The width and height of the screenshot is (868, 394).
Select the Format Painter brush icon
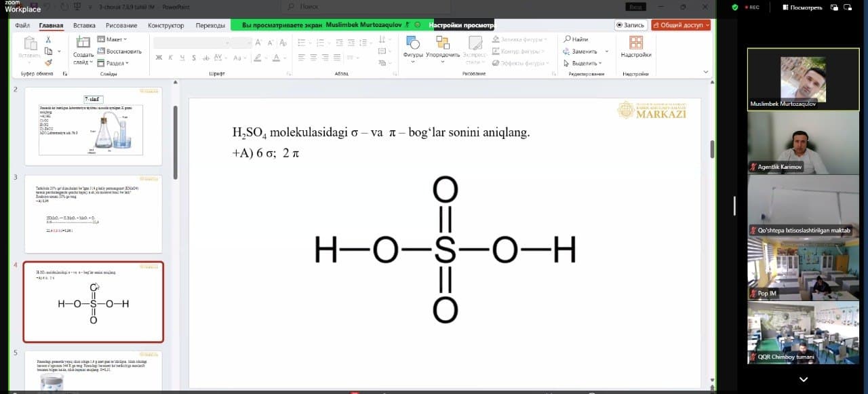click(x=48, y=62)
